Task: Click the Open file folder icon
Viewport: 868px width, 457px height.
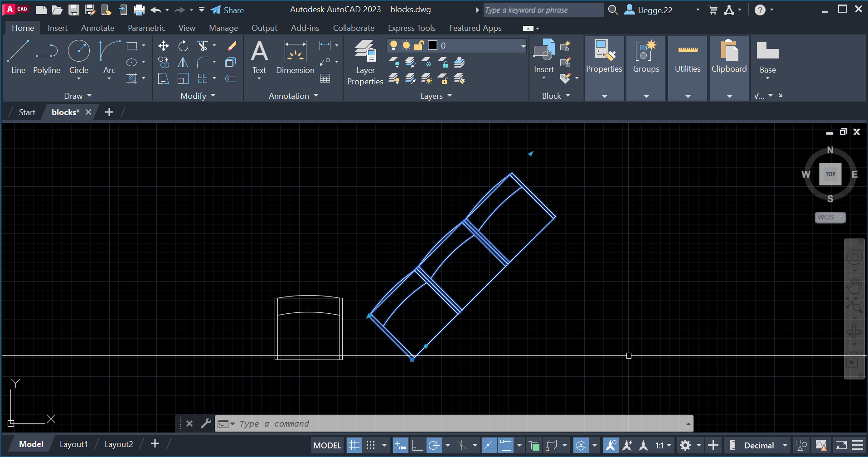Action: coord(57,10)
